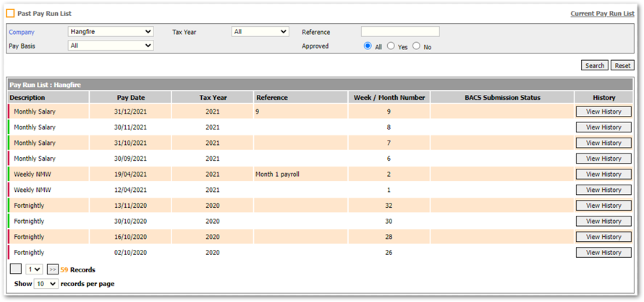
Task: Click the Company label link
Action: (x=22, y=32)
